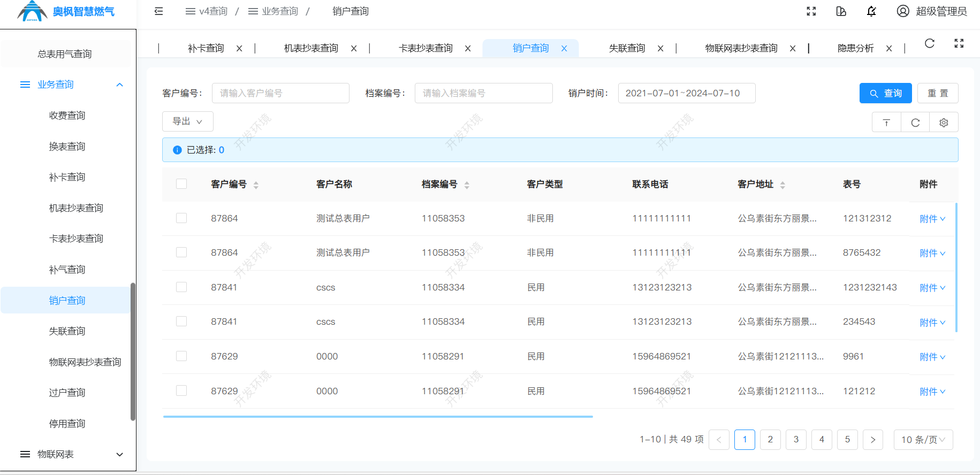Close the 销户查询 tab
The width and height of the screenshot is (980, 475).
pos(564,48)
